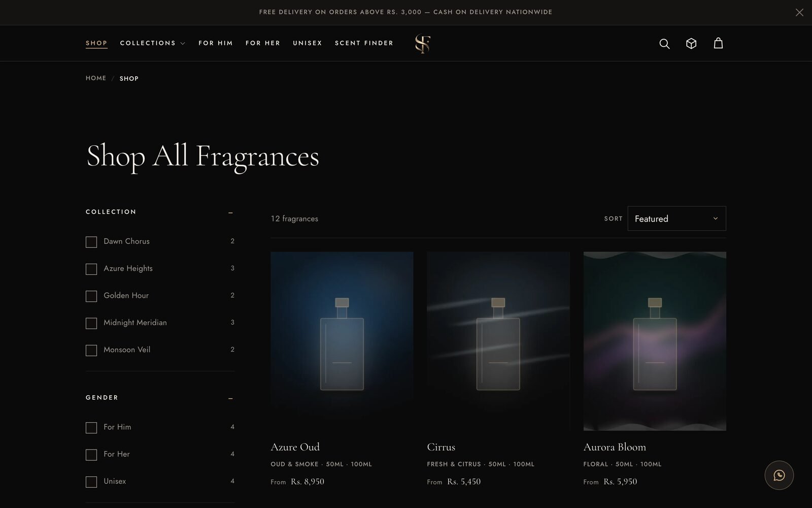
Task: Open the Scent Finder page
Action: [364, 43]
